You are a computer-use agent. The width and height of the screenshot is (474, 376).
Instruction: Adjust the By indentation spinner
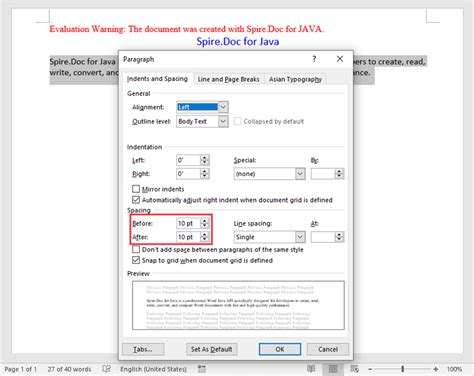click(339, 174)
